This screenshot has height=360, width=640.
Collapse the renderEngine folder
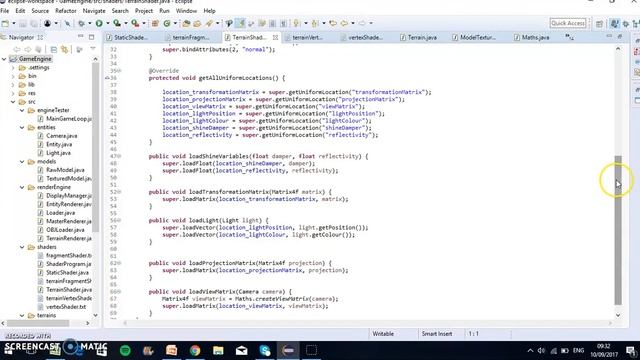(x=22, y=187)
